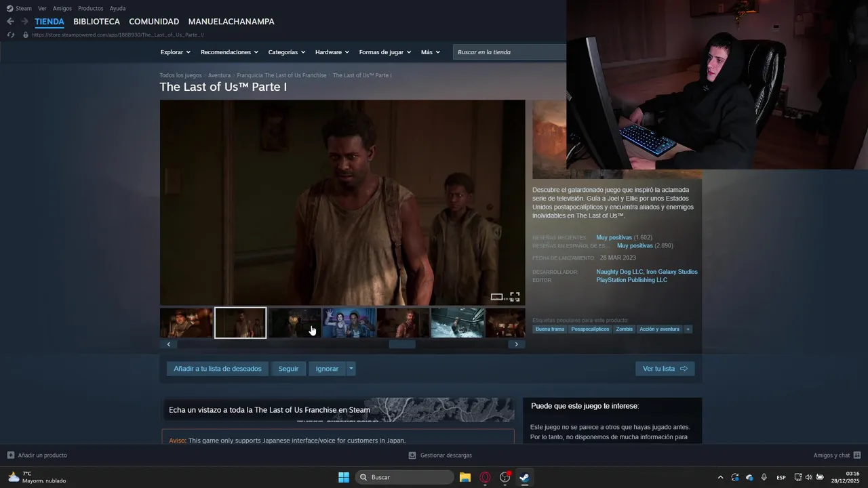The image size is (868, 488).
Task: Toggle fullscreen on the media viewer
Action: (x=515, y=297)
